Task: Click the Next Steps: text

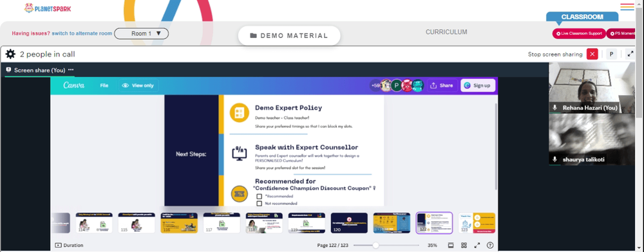Action: (x=191, y=154)
